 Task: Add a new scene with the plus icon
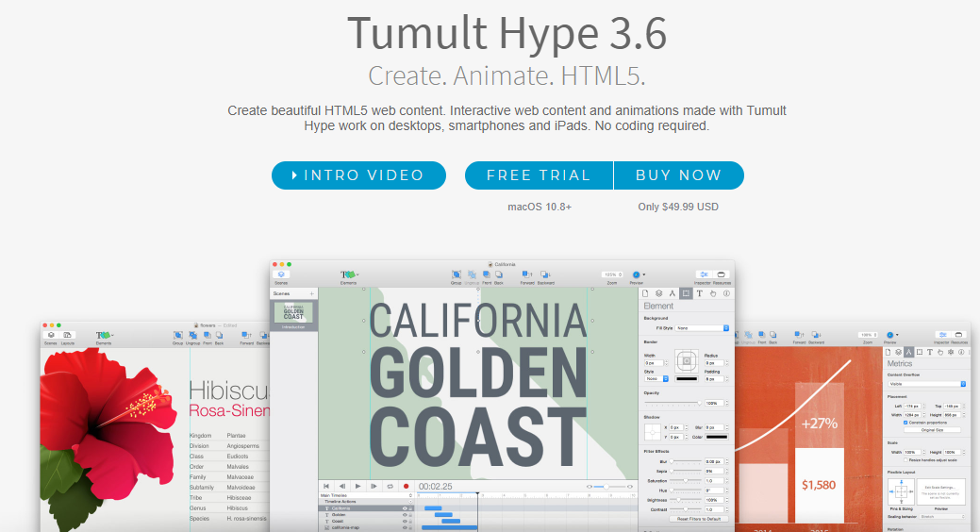point(311,293)
